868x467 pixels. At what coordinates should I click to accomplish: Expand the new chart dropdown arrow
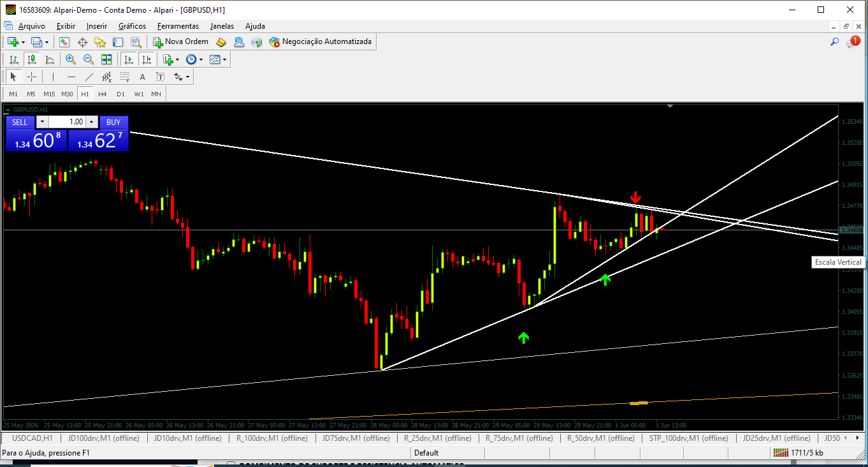[x=24, y=42]
